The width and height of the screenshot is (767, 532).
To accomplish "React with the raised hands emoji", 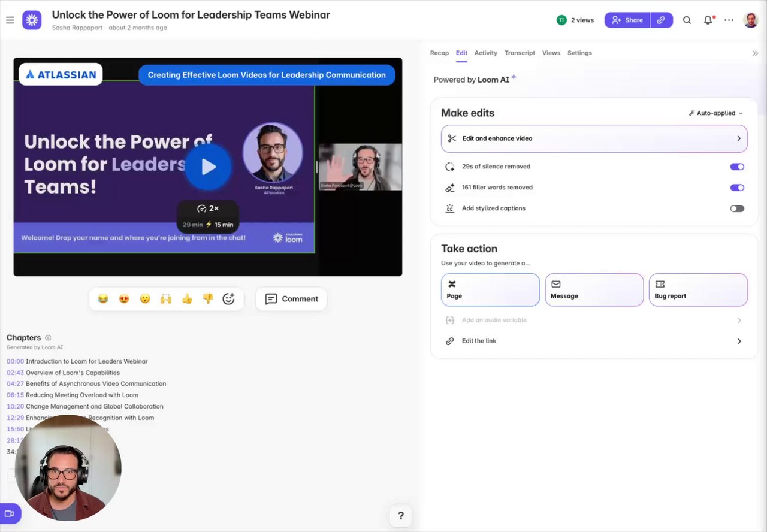I will point(166,298).
